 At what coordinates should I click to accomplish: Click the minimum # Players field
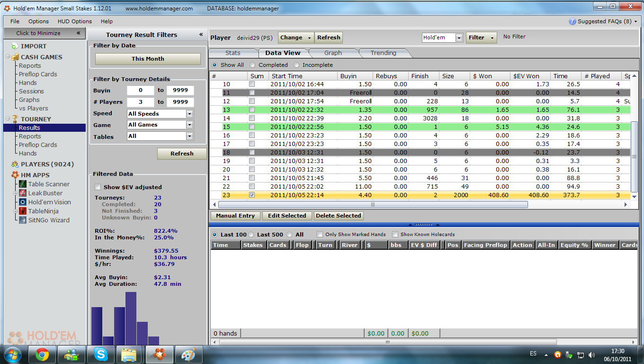[141, 102]
